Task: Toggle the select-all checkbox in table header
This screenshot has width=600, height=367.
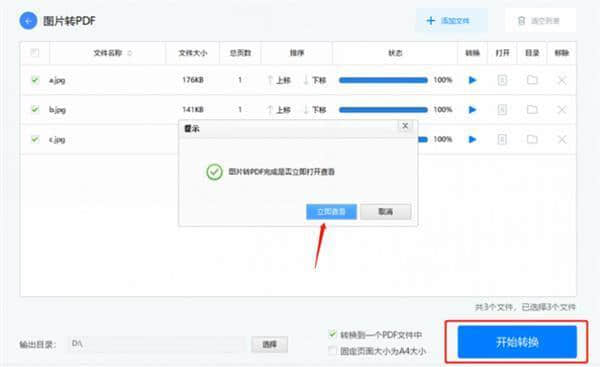Action: (35, 52)
